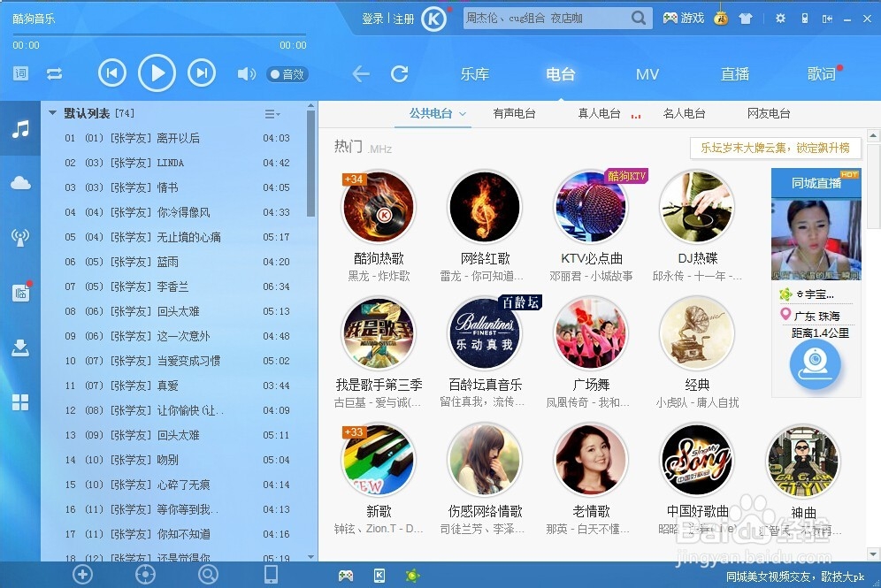Play the 酷狗热歌 radio station

coord(379,207)
